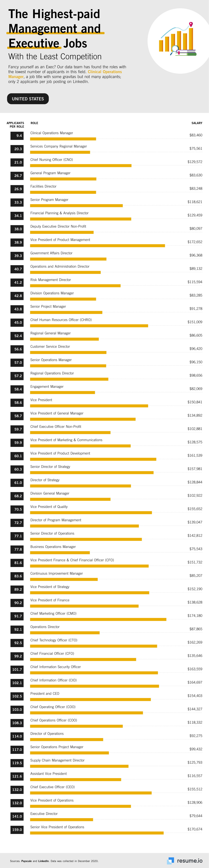Click the APPLICANTS PER ROLE column header

pyautogui.click(x=16, y=125)
